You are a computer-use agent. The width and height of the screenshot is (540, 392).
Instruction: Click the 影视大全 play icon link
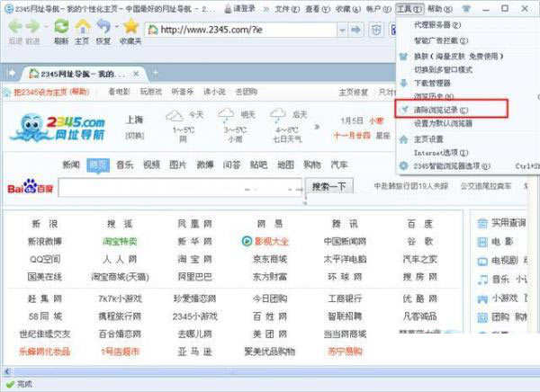click(x=247, y=241)
